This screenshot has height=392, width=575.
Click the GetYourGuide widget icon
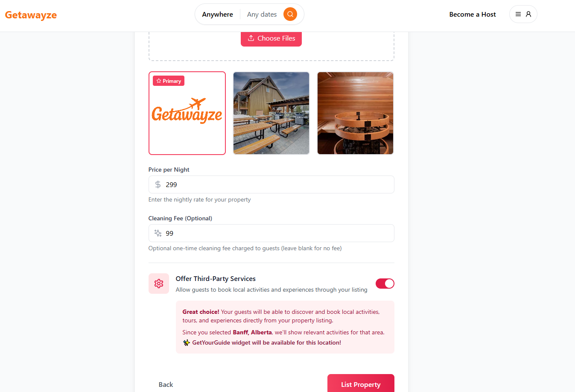[187, 342]
